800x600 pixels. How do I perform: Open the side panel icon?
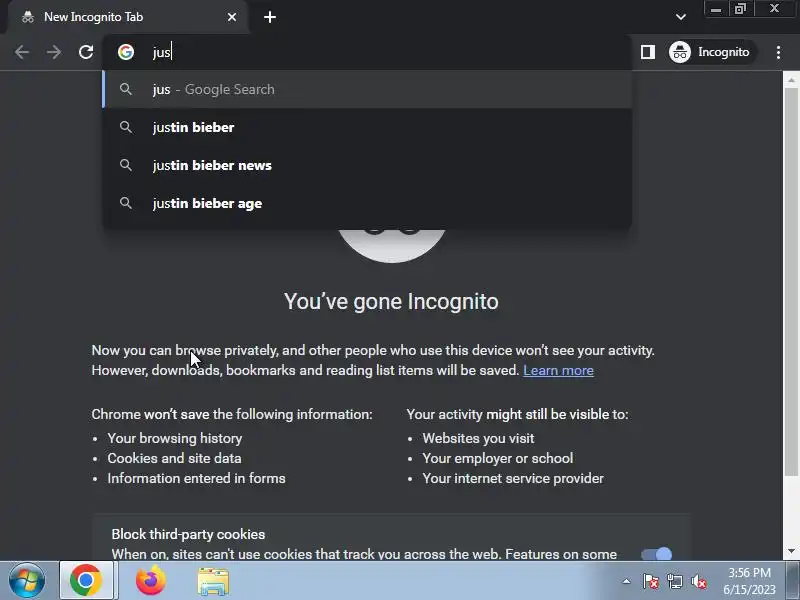tap(647, 52)
